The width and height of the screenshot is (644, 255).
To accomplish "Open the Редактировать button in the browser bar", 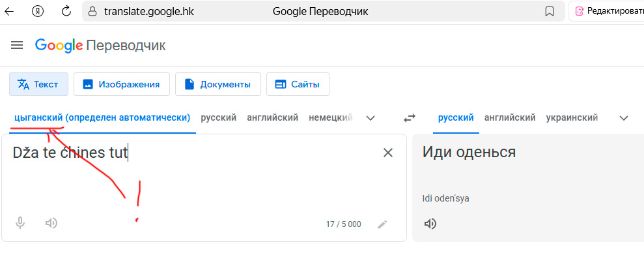I will (x=606, y=11).
